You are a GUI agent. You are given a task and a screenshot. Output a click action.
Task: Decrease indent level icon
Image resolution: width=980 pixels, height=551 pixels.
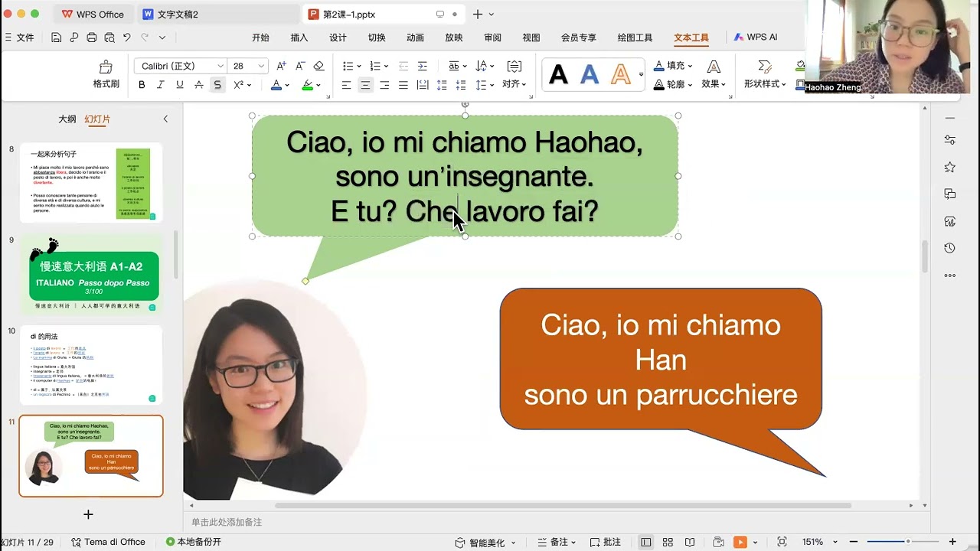point(403,66)
